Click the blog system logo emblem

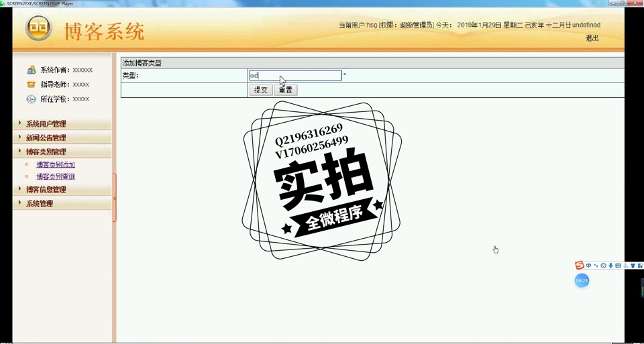pos(38,28)
